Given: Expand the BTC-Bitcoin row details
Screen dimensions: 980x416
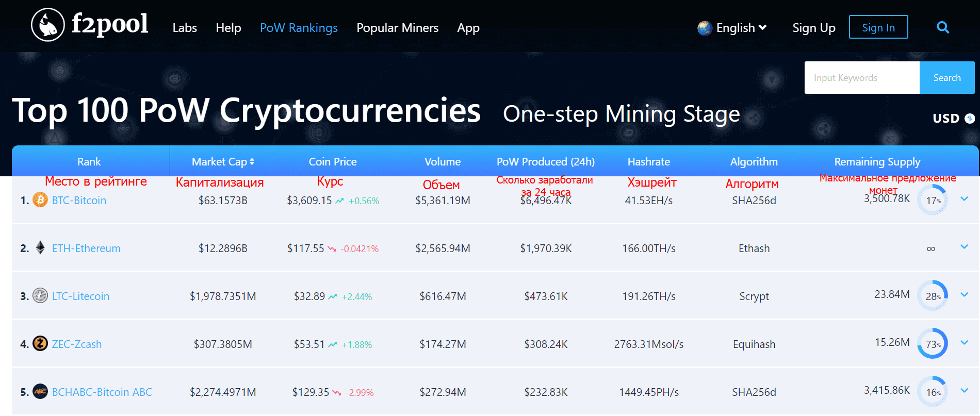Looking at the screenshot, I should pyautogui.click(x=964, y=198).
